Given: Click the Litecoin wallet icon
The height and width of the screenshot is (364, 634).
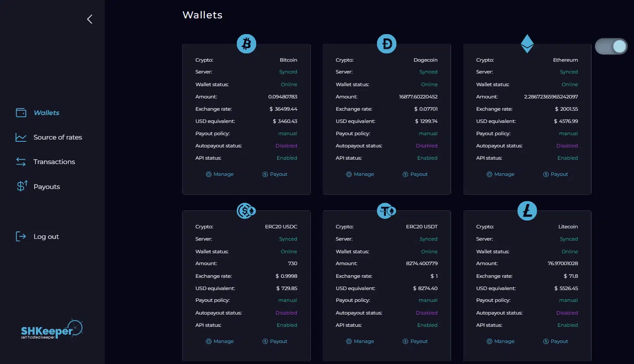Looking at the screenshot, I should point(527,210).
